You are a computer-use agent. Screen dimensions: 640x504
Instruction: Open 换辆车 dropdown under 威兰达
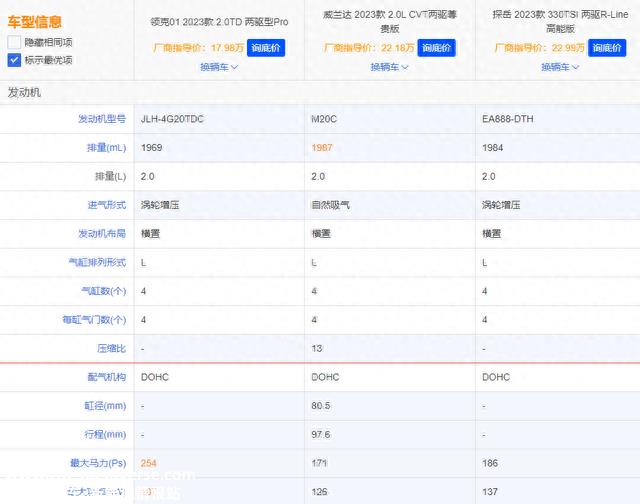pyautogui.click(x=389, y=67)
